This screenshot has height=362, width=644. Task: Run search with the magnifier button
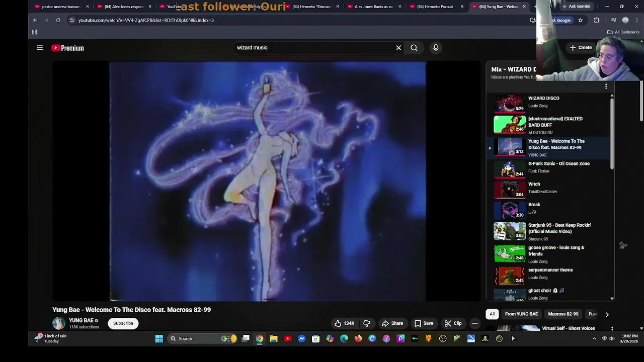coord(414,48)
